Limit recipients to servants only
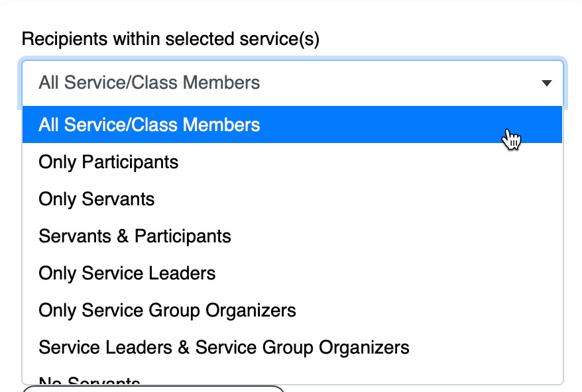582x392 pixels. (x=97, y=199)
